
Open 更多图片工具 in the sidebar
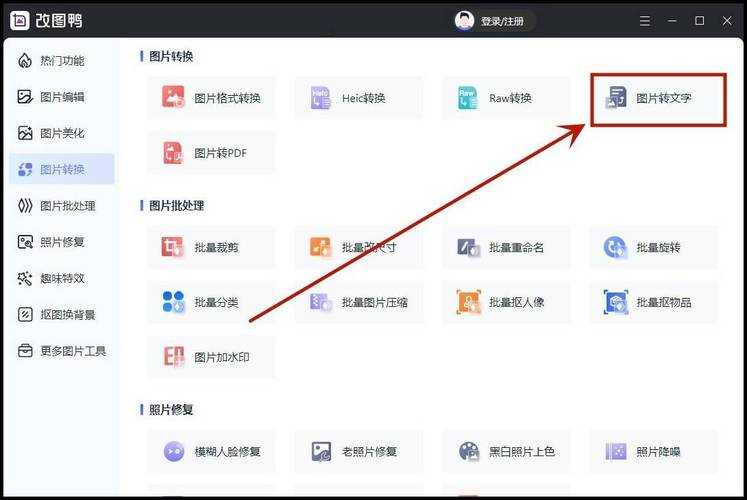click(x=62, y=351)
